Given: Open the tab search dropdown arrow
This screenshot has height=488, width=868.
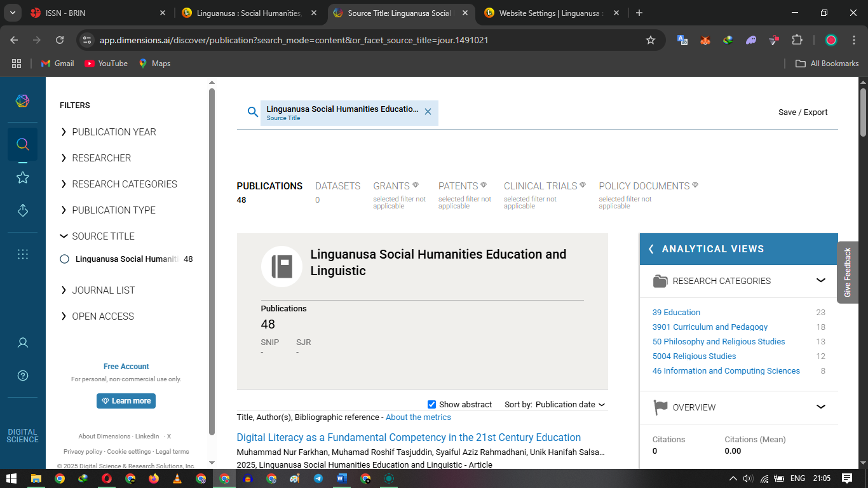Looking at the screenshot, I should 12,13.
